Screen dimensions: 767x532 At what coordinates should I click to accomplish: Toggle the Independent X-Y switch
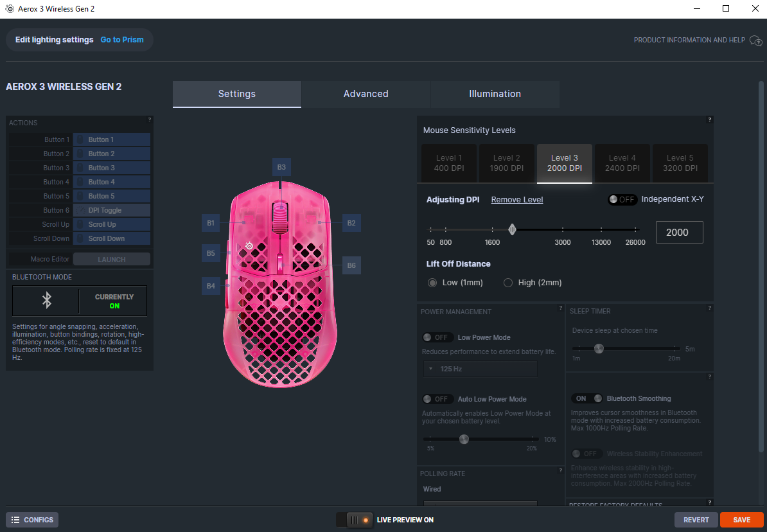[622, 199]
